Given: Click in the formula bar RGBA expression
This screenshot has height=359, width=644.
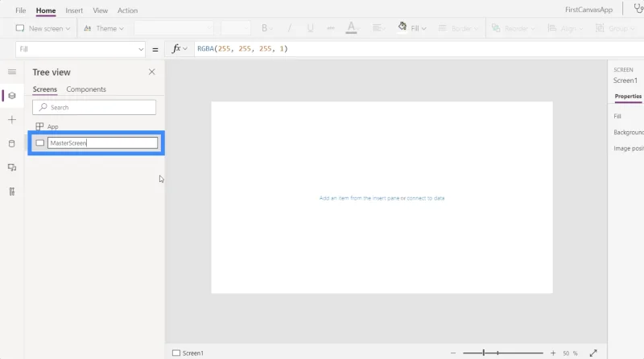Looking at the screenshot, I should 242,49.
